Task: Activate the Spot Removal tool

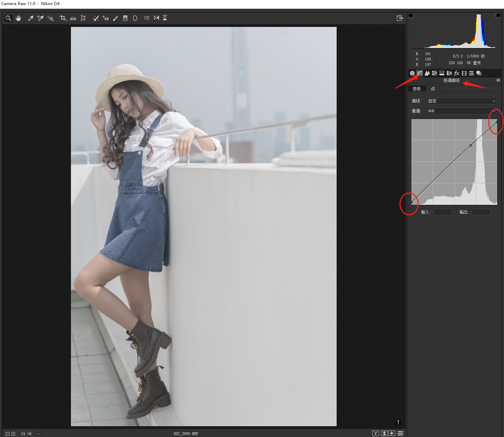Action: click(95, 18)
